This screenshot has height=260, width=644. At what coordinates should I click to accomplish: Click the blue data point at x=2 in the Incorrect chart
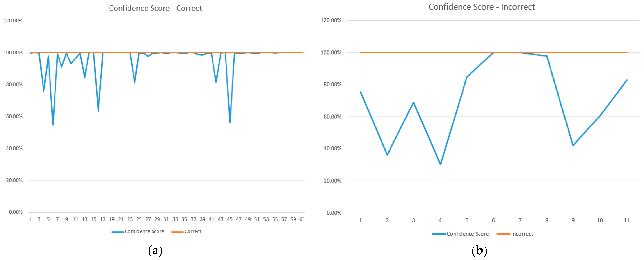[387, 155]
